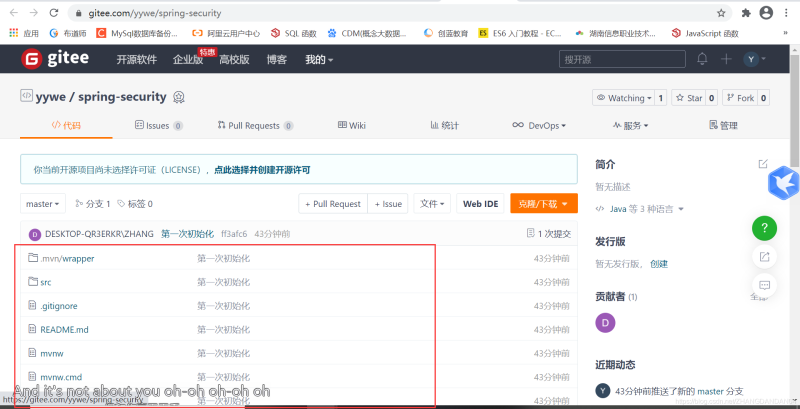Viewport: 800px width, 409px height.
Task: Star the spring-security repository
Action: [x=688, y=98]
